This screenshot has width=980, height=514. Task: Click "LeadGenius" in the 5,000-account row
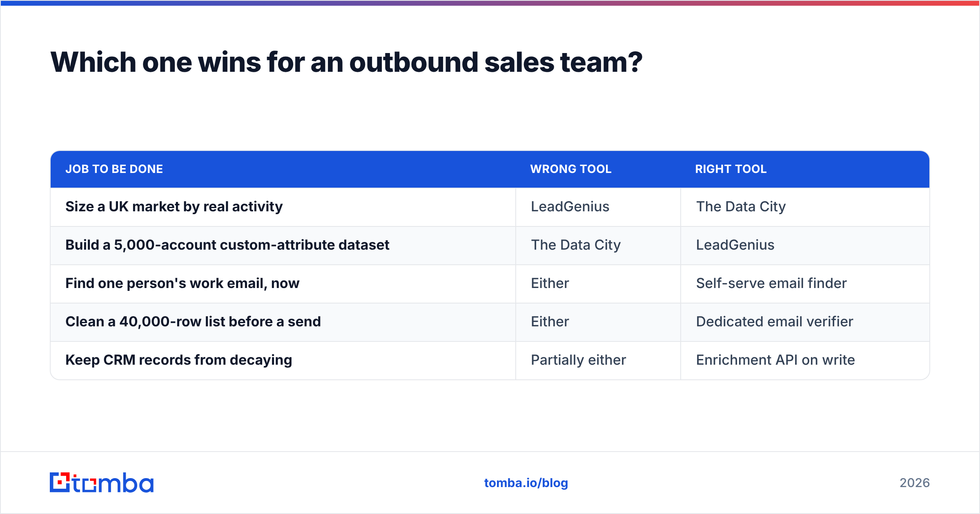tap(735, 245)
